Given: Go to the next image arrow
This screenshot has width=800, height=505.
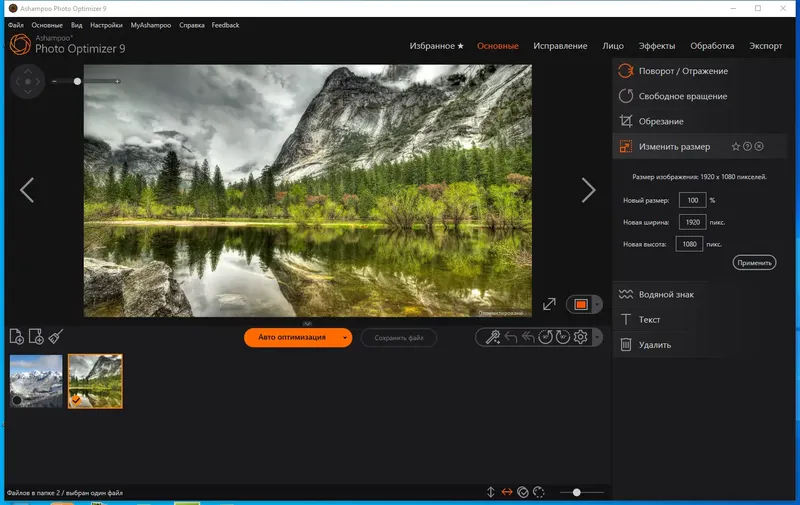Looking at the screenshot, I should click(x=588, y=190).
